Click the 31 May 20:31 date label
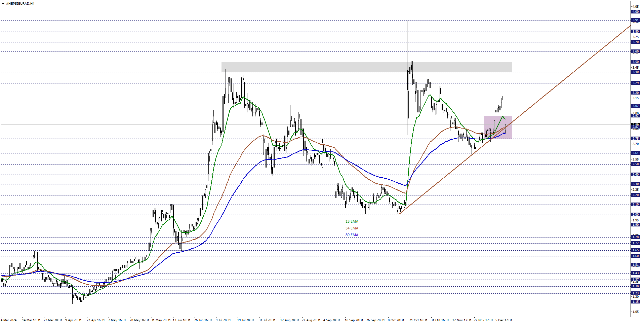 [161, 320]
